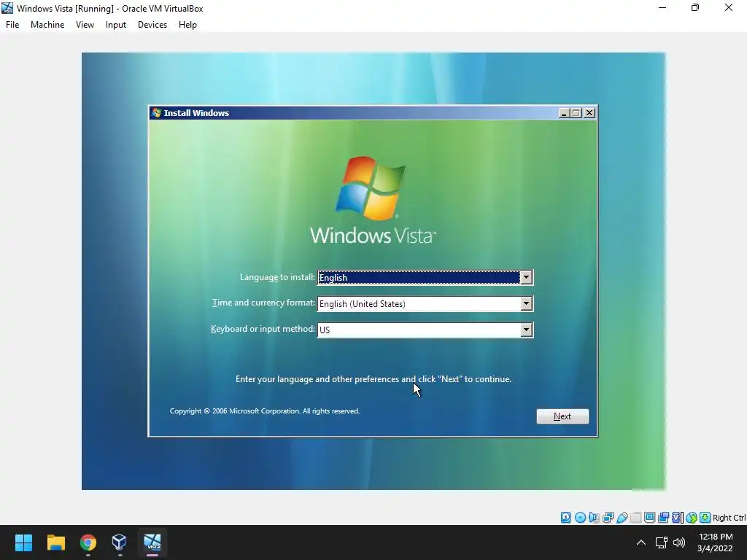Screen dimensions: 747x560
Task: Open File Explorer from the taskbar
Action: (x=55, y=542)
